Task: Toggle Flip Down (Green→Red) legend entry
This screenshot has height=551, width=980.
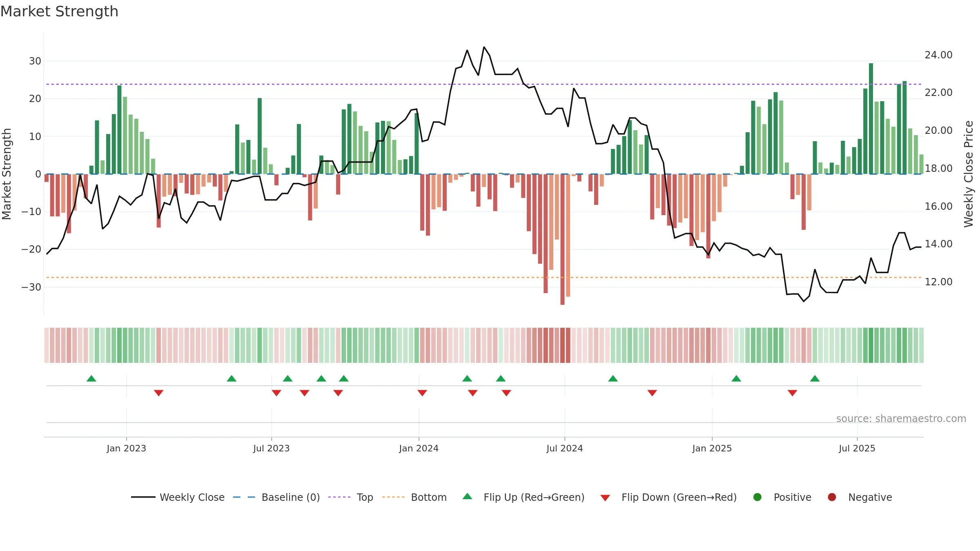Action: click(668, 497)
